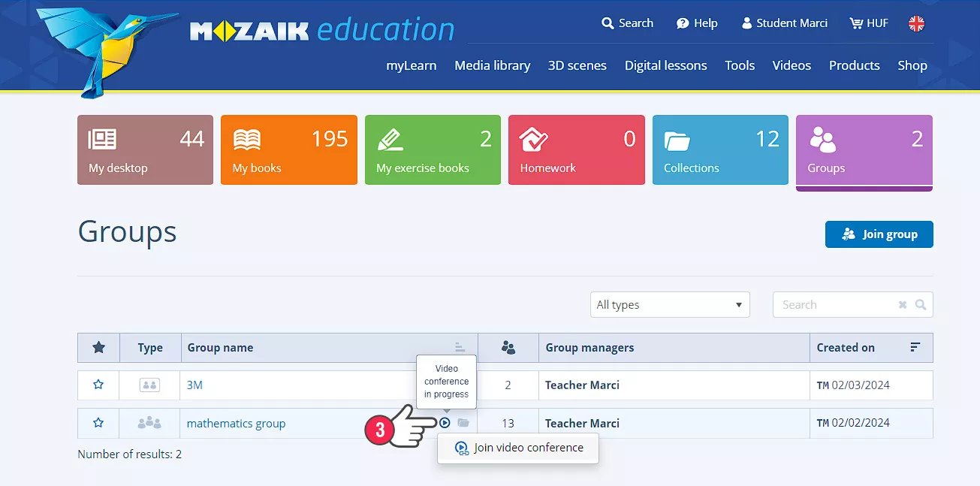Screen dimensions: 980x486
Task: Sort by Created on column
Action: pyautogui.click(x=915, y=347)
